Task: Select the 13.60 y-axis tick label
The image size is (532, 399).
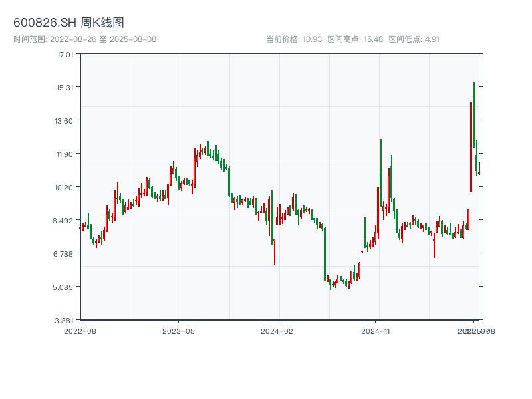Action: point(65,120)
